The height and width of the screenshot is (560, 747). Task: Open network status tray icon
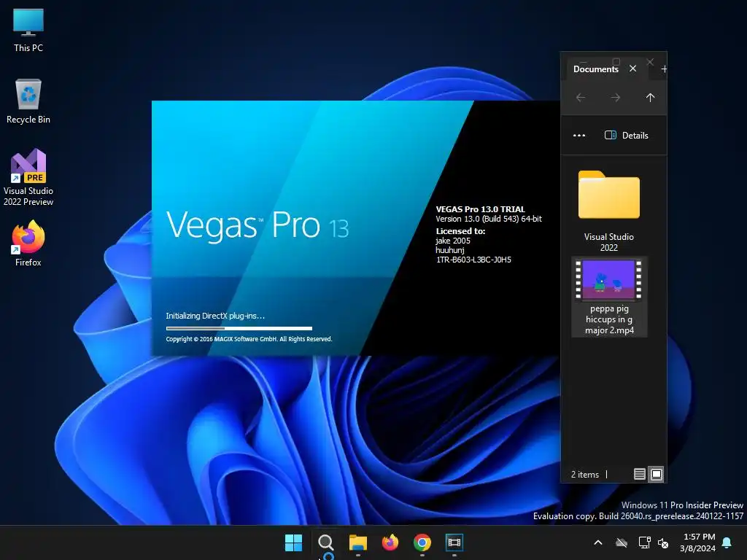[644, 542]
